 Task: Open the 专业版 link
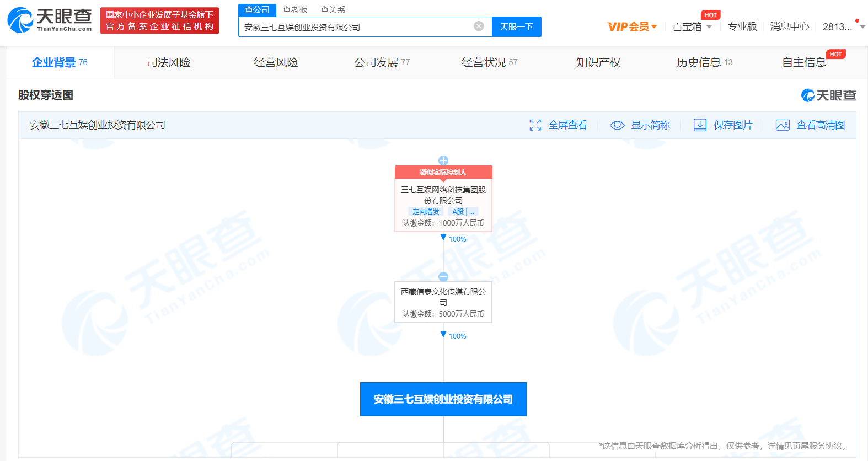pyautogui.click(x=742, y=26)
